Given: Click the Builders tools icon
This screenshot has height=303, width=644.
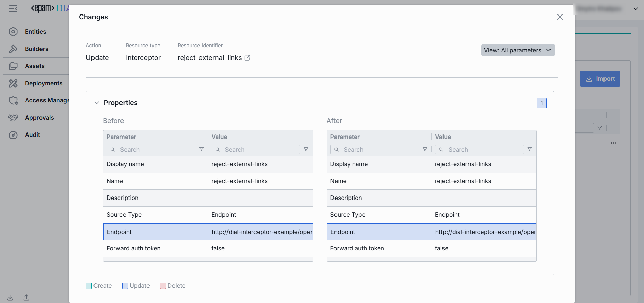Looking at the screenshot, I should 13,49.
